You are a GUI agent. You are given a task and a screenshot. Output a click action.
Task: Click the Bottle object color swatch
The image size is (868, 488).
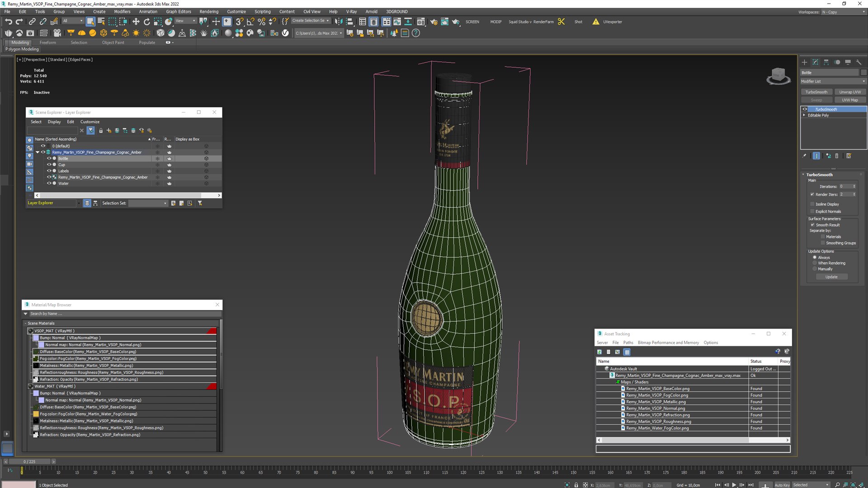[x=863, y=73]
